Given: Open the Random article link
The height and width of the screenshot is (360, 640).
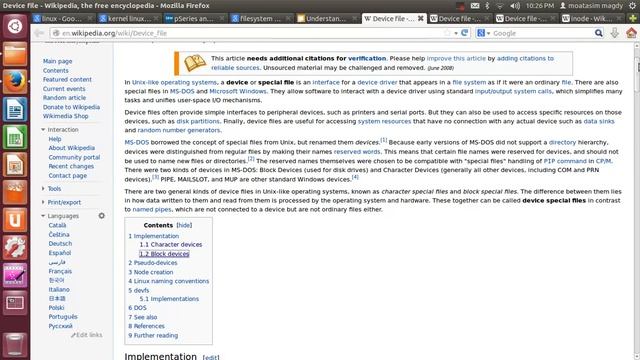Looking at the screenshot, I should 64,98.
